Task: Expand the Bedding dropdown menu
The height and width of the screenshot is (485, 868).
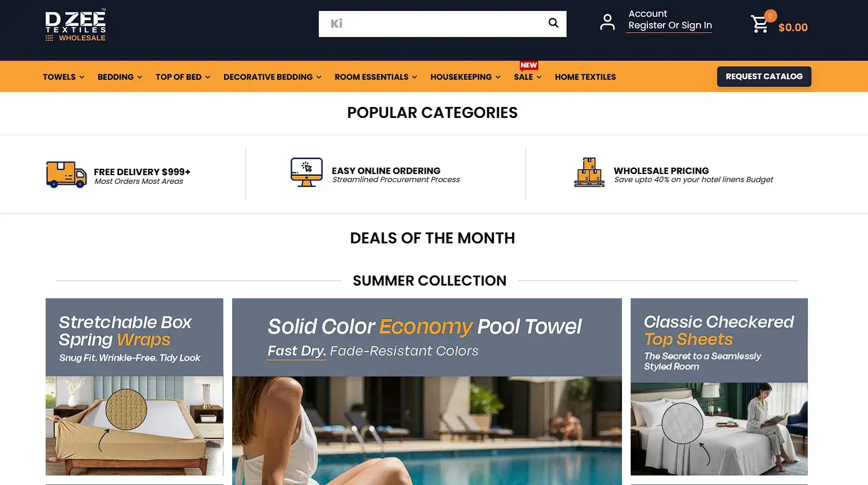Action: coord(120,77)
